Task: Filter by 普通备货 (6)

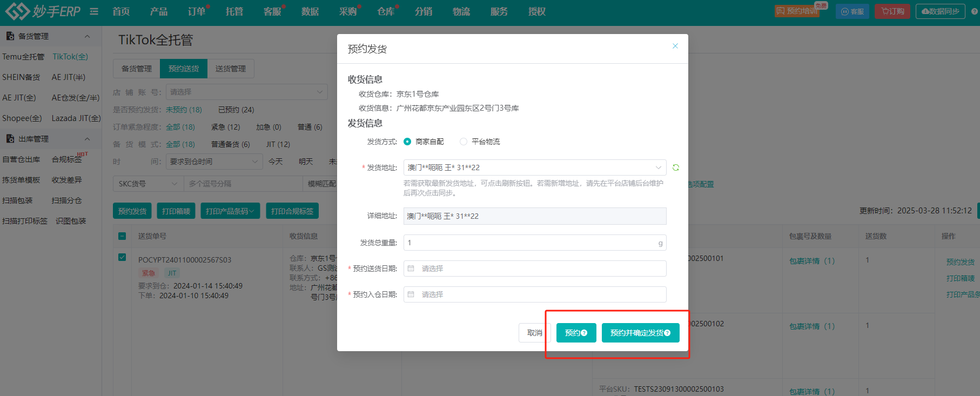Action: point(231,144)
